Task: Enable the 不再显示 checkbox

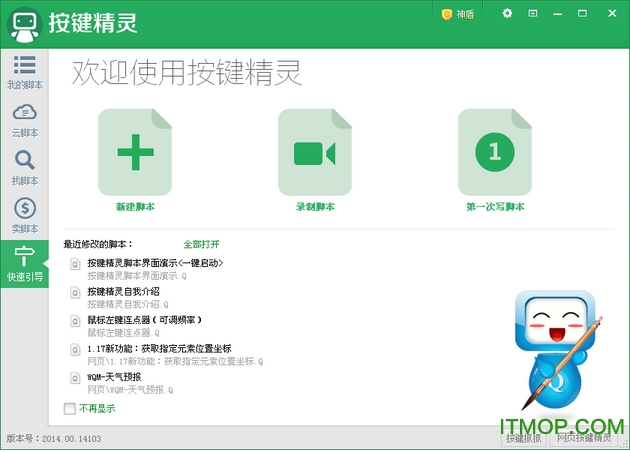Action: pos(69,408)
